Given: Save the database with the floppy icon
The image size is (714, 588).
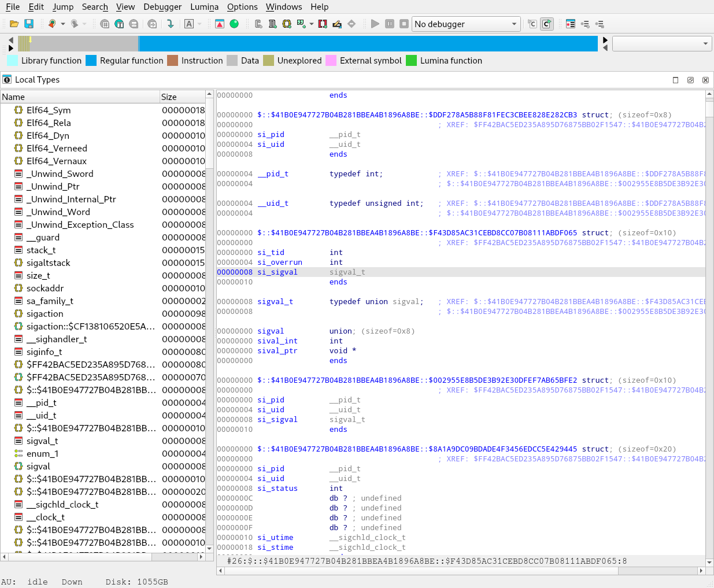Looking at the screenshot, I should 29,24.
